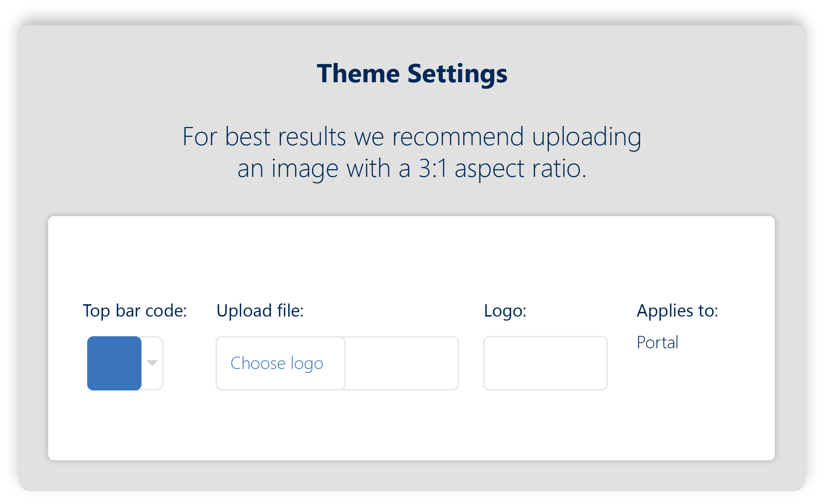Click the "Upload file:" label
Viewport: 824px width, 504px height.
coord(260,311)
